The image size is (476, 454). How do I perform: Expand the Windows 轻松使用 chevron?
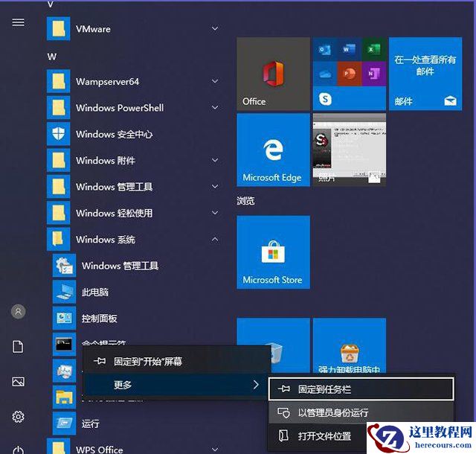click(215, 213)
